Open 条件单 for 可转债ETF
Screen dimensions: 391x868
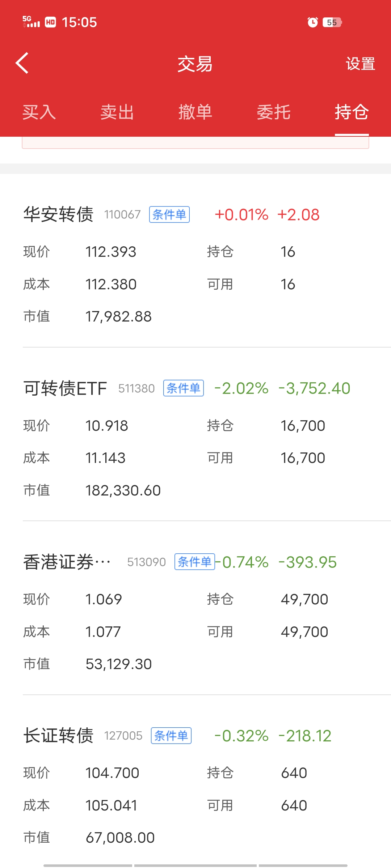click(x=183, y=388)
